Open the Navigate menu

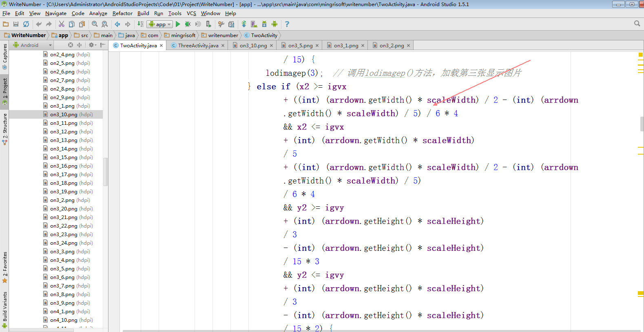click(56, 13)
